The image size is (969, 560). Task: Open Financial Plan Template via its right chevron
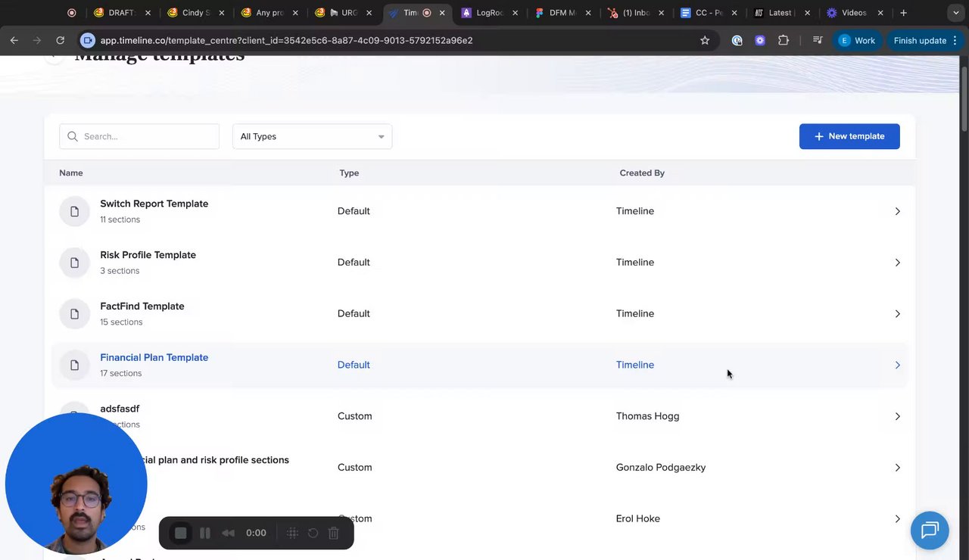pos(897,365)
